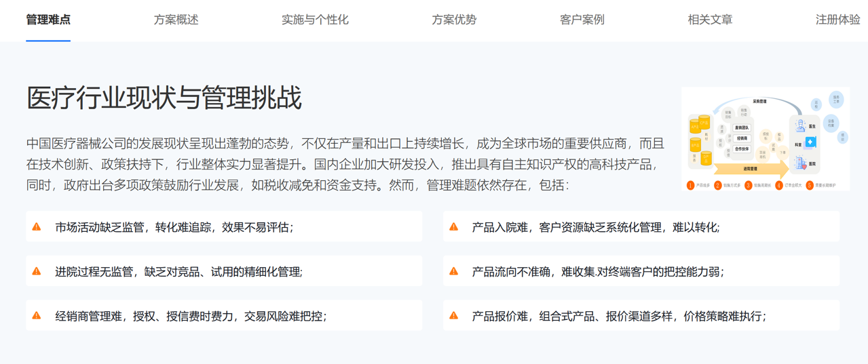Click the 注册体验 link
The image size is (868, 364).
[837, 20]
